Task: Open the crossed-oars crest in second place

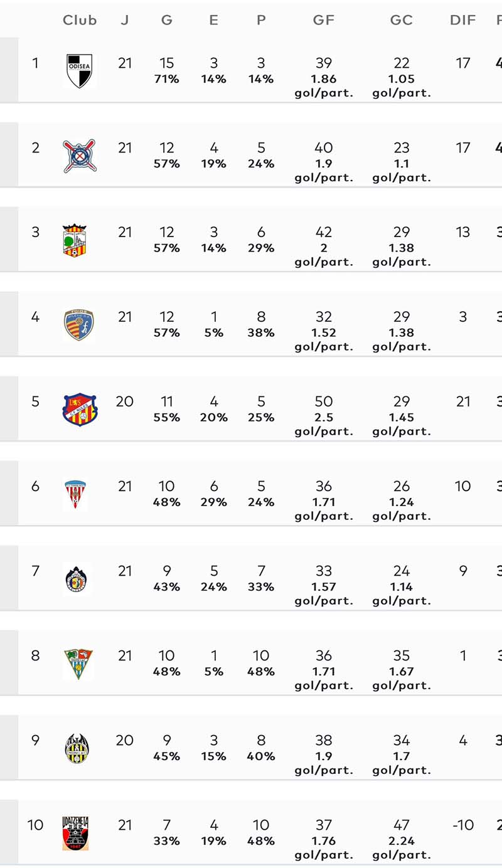Action: (79, 156)
